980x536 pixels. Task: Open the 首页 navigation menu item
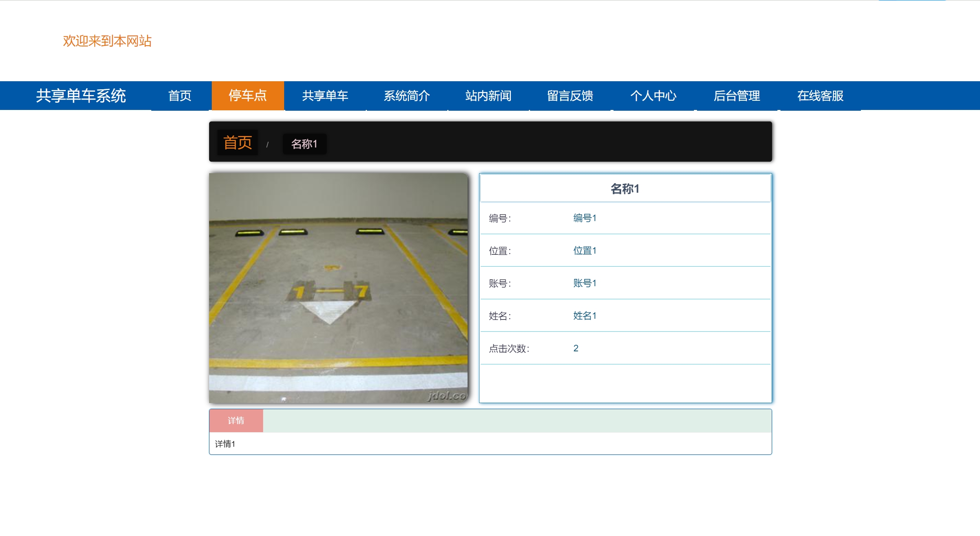pyautogui.click(x=180, y=96)
